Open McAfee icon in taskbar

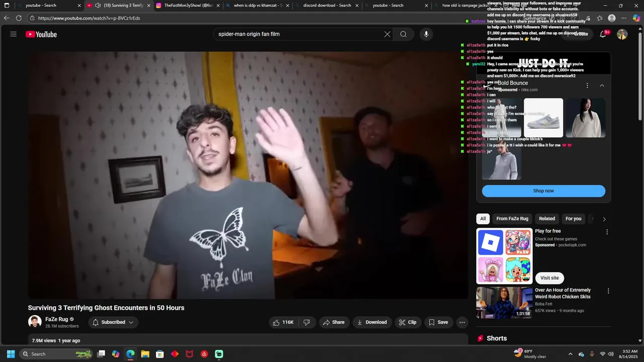click(190, 354)
